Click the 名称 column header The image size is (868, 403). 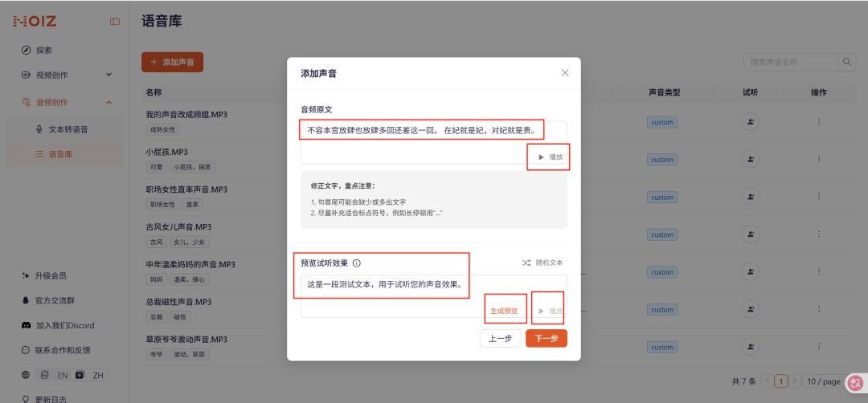[x=154, y=92]
